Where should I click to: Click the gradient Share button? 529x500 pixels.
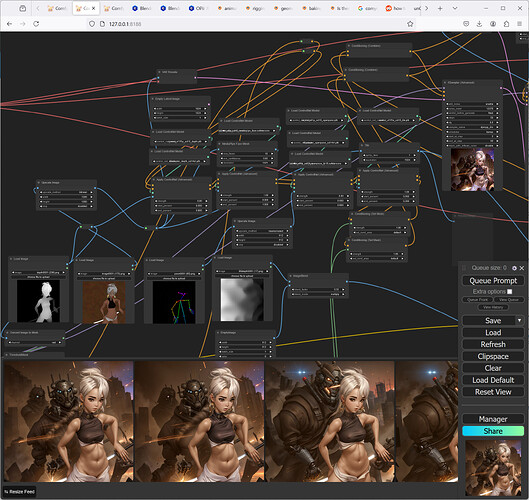tap(493, 431)
